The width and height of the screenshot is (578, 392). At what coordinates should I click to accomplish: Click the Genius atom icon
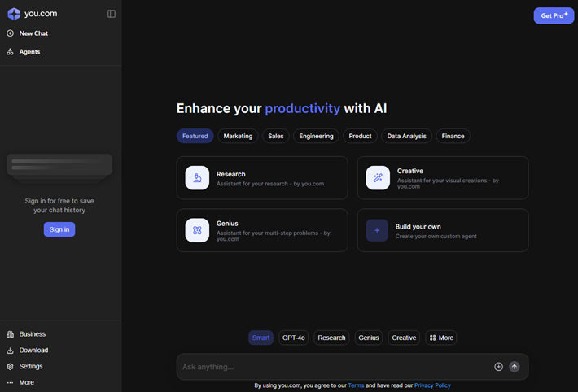(197, 230)
